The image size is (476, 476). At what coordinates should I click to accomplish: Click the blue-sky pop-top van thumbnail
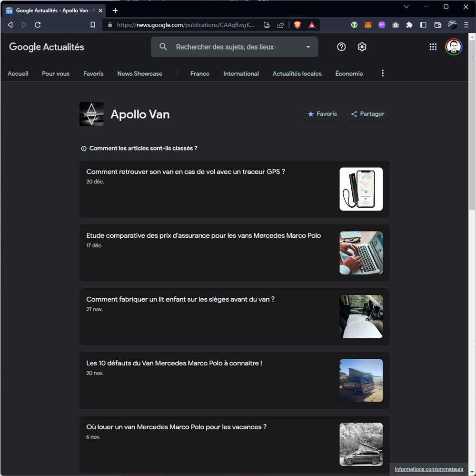pyautogui.click(x=361, y=381)
